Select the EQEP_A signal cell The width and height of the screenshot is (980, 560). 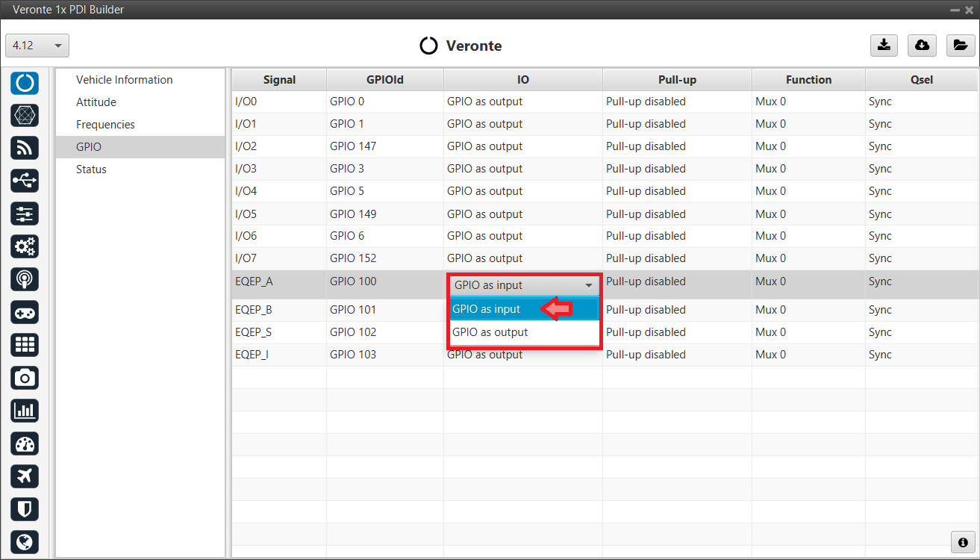(279, 284)
